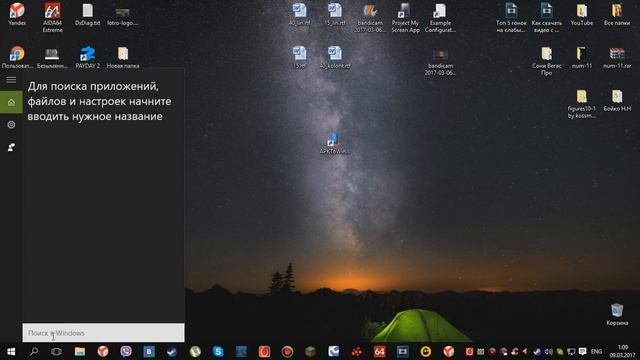Open the clock and date in the taskbar

[622, 351]
